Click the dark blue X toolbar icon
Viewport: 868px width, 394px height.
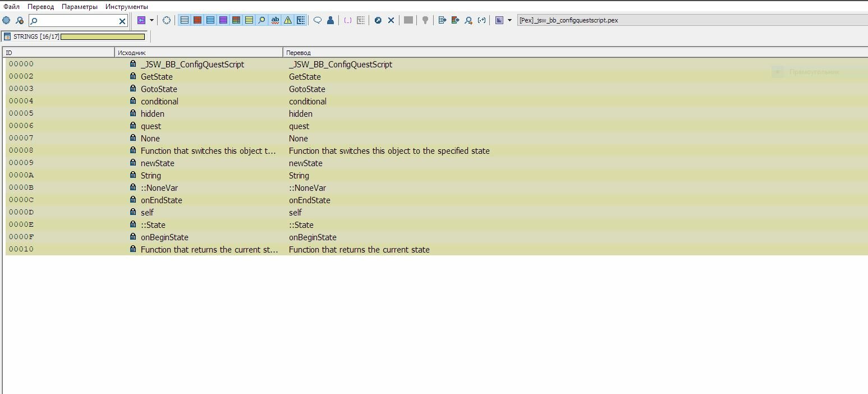point(391,20)
